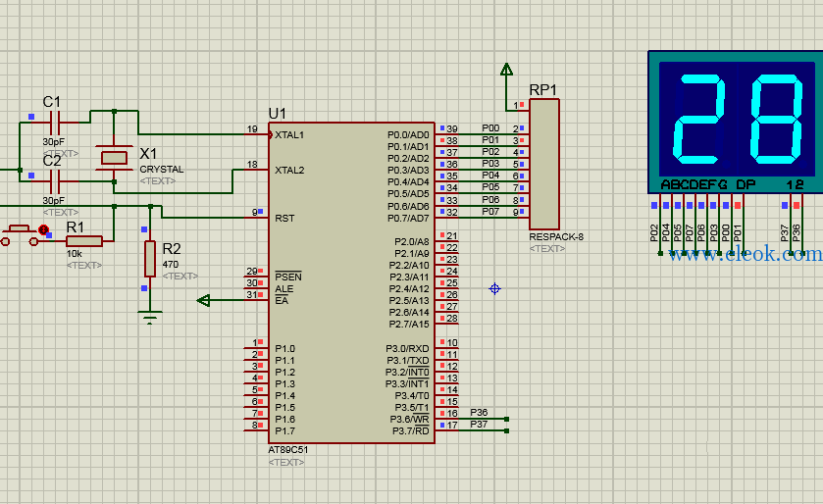Click the P36 wire label

click(479, 413)
